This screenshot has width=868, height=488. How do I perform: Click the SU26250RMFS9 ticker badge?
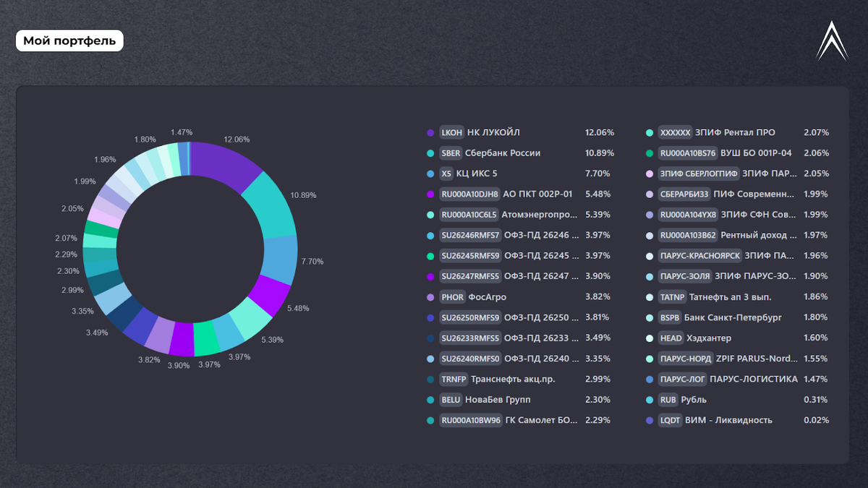pyautogui.click(x=470, y=317)
